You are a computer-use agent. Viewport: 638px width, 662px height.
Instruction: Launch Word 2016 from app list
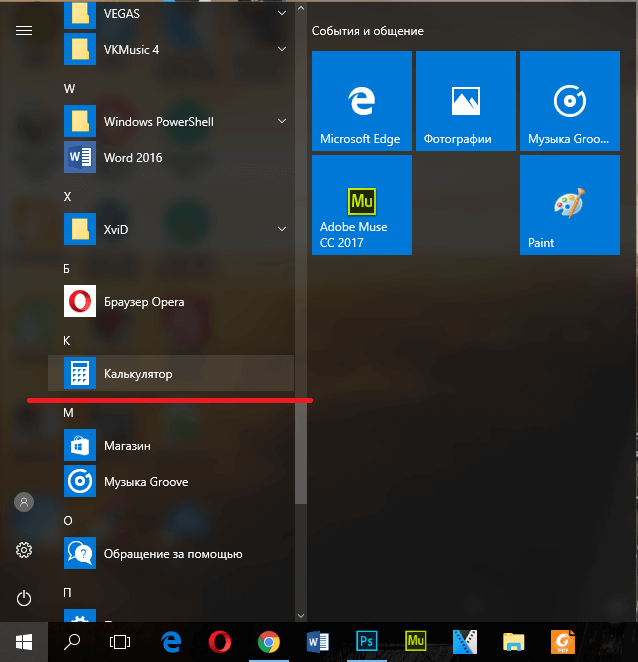pos(171,157)
